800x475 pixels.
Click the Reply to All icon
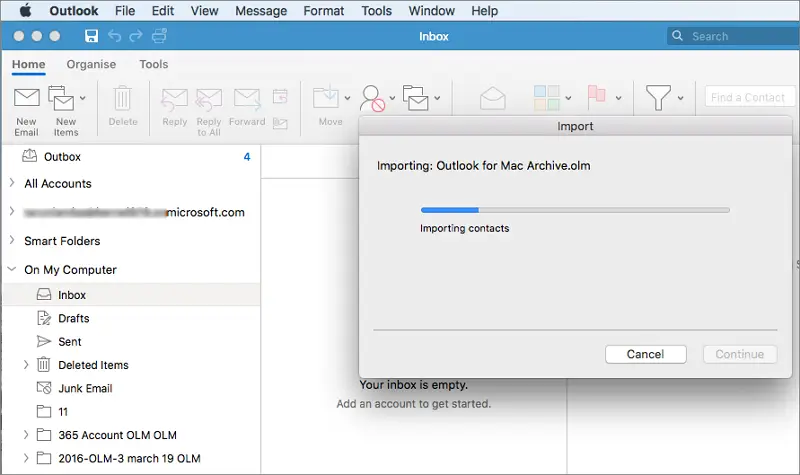pyautogui.click(x=209, y=99)
